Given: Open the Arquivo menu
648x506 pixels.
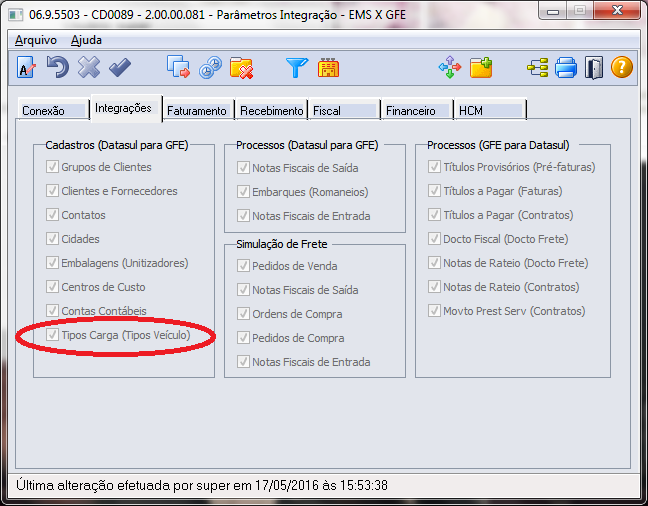Looking at the screenshot, I should click(x=36, y=40).
